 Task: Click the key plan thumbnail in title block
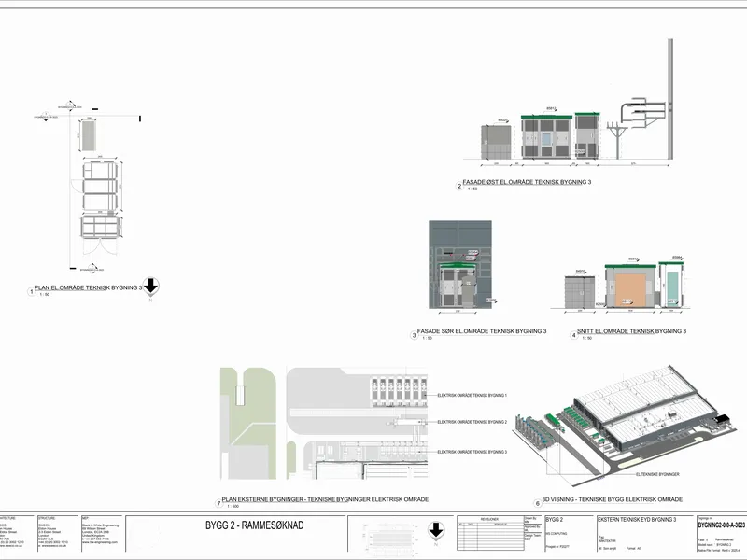(x=388, y=534)
